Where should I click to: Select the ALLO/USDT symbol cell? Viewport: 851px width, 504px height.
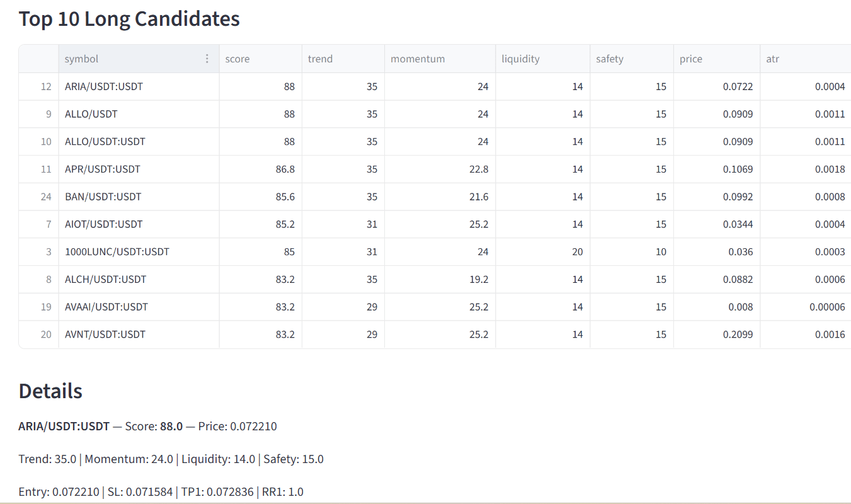click(x=139, y=114)
